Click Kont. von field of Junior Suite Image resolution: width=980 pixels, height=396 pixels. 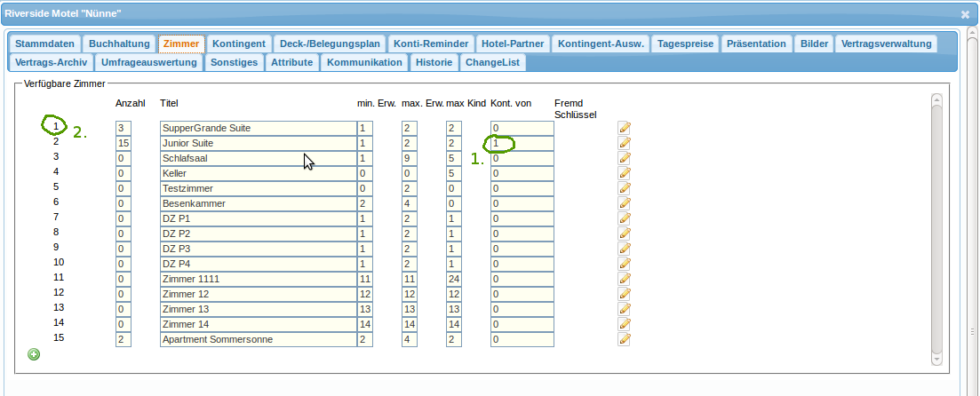(x=522, y=143)
